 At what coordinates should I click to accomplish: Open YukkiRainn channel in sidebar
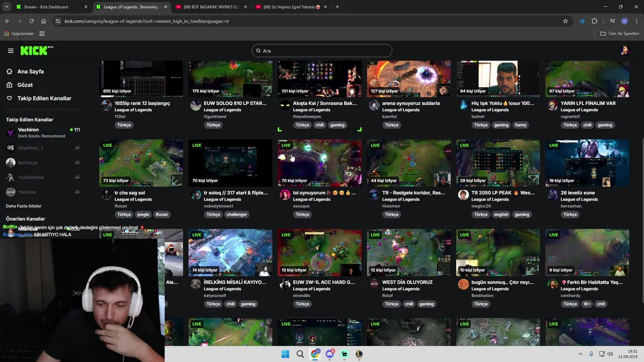pos(43,177)
